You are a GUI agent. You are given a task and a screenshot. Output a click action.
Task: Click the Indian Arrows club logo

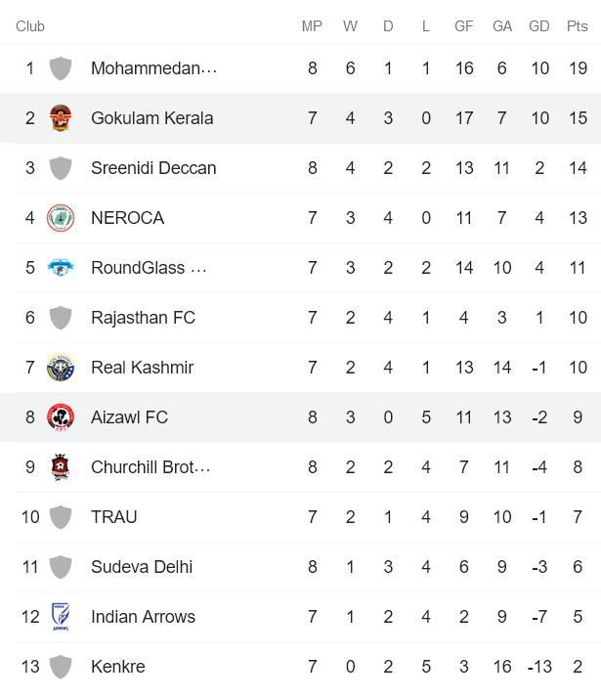pos(61,617)
